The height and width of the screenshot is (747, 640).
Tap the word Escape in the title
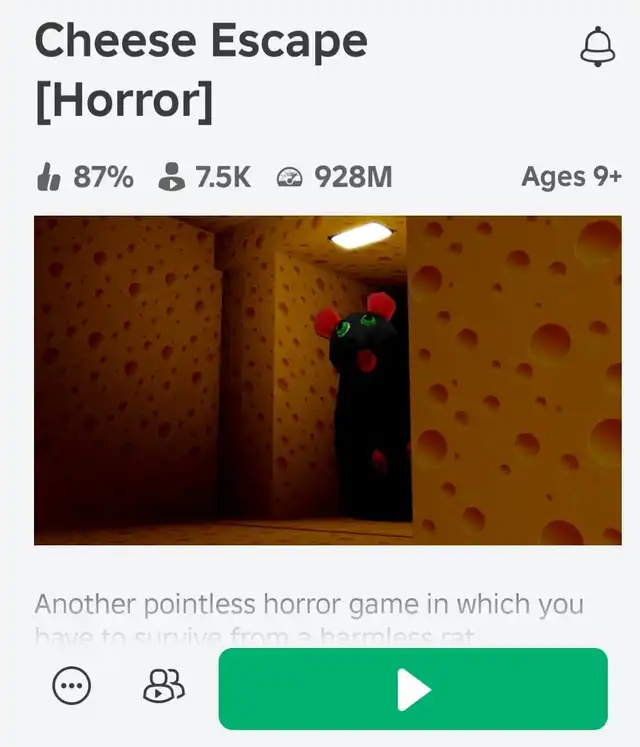289,41
